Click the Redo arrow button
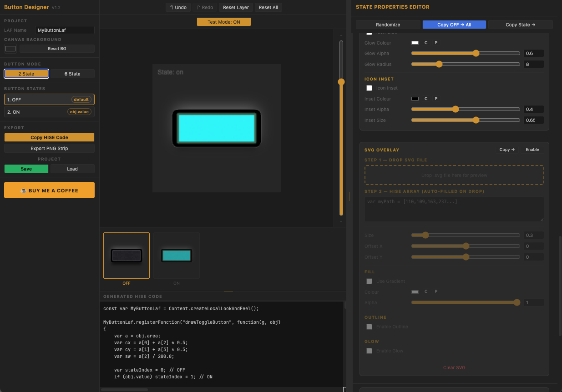Viewport: 562px width, 392px height. (x=205, y=7)
